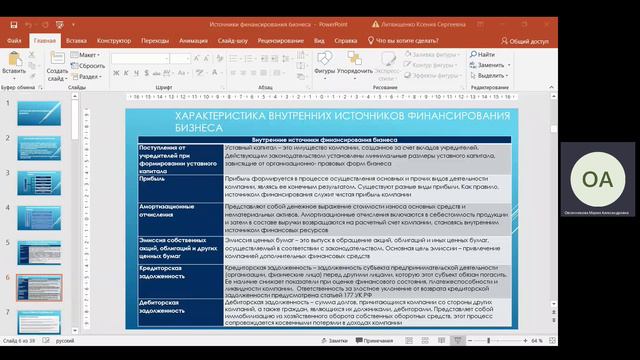Click the Создать слайд button

click(x=57, y=66)
